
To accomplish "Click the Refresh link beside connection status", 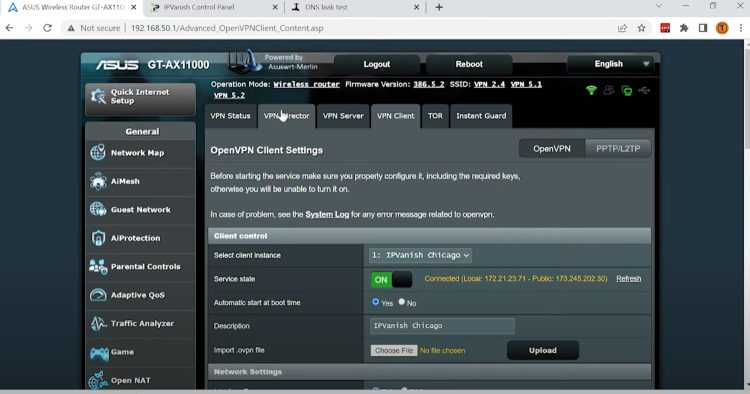I will pos(629,279).
